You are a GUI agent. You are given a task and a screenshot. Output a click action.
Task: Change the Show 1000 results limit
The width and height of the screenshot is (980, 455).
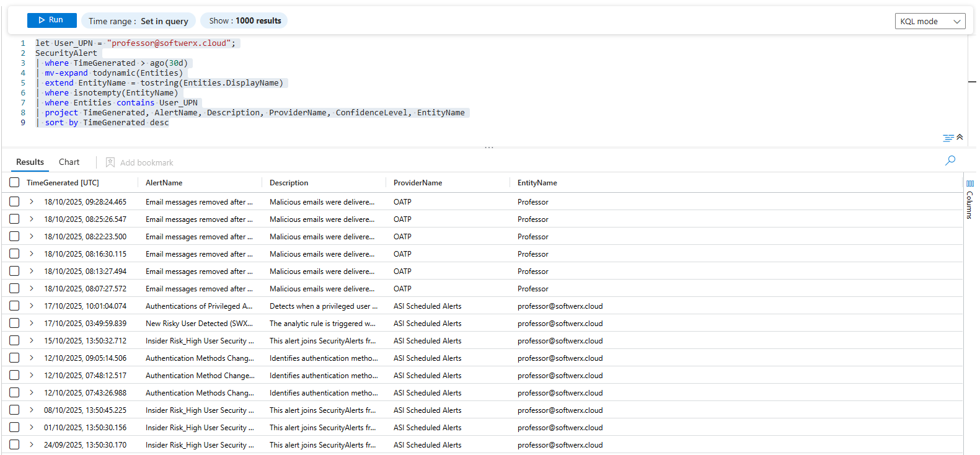click(244, 20)
